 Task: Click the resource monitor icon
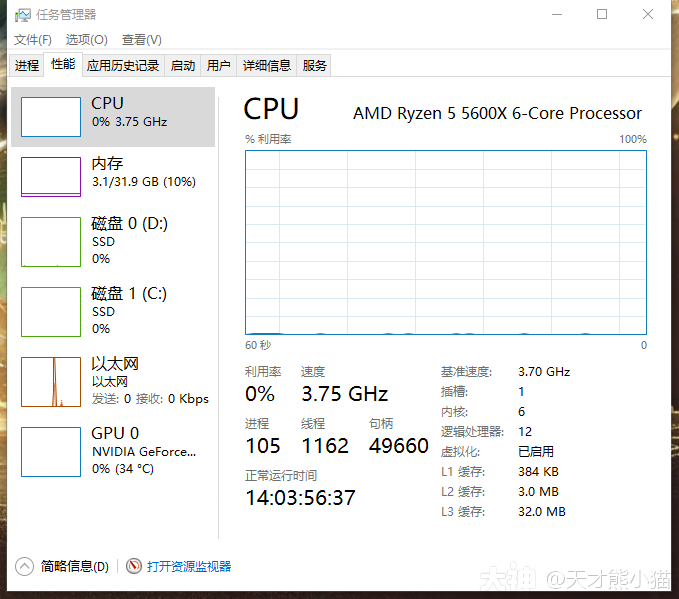[x=134, y=566]
